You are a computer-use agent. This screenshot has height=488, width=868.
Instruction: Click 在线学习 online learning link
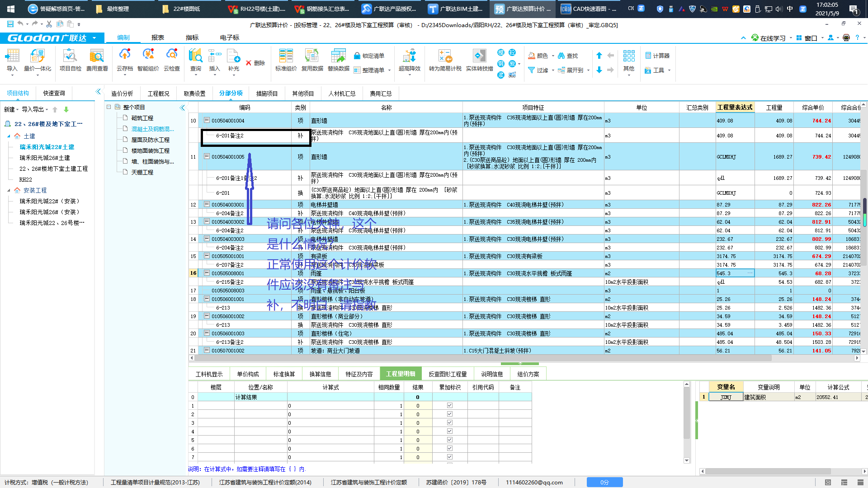point(769,38)
